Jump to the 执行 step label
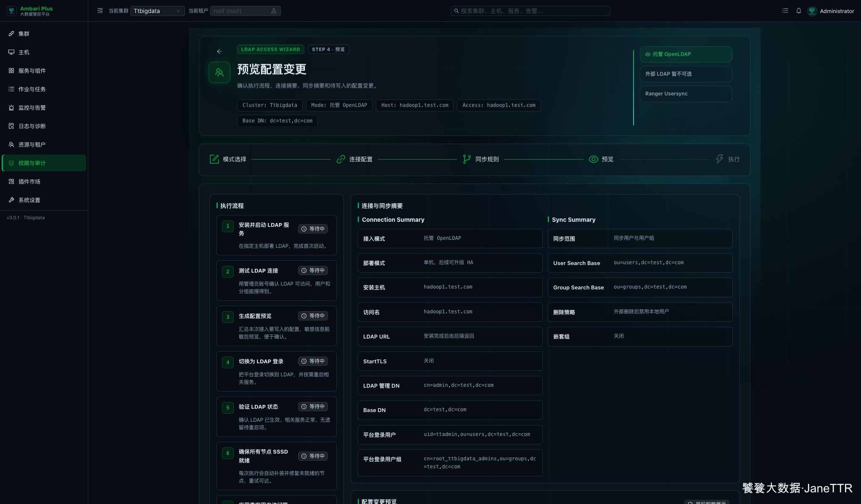This screenshot has width=861, height=504. tap(734, 160)
